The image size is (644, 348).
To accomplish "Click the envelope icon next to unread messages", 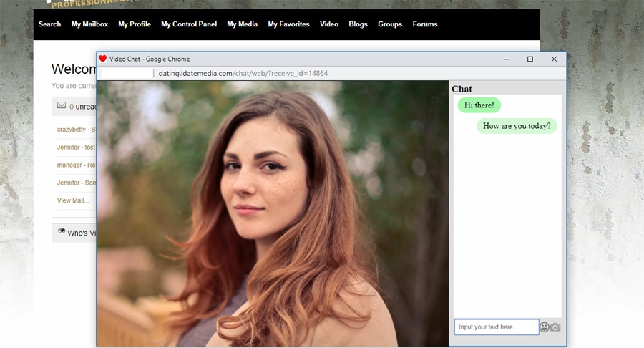I will click(62, 105).
